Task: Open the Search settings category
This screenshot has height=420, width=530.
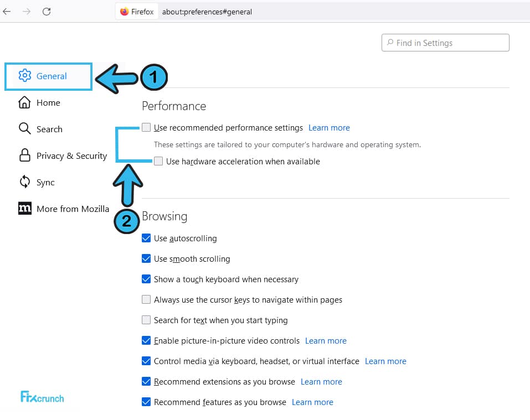Action: [x=49, y=129]
